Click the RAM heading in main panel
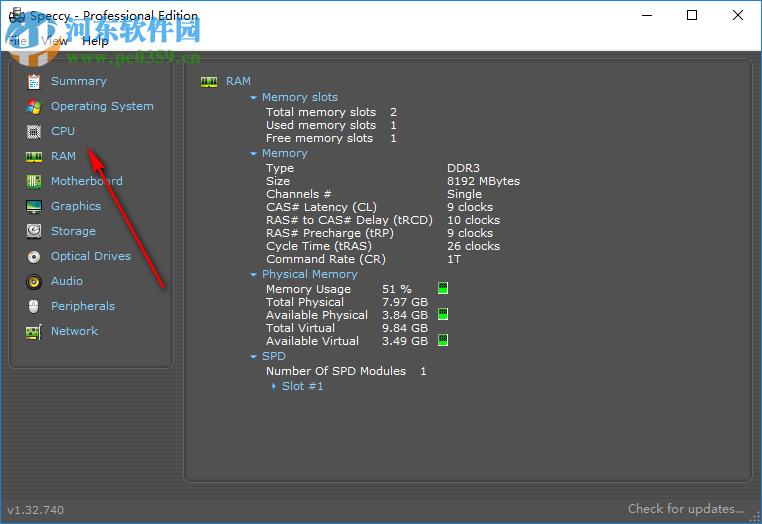Image resolution: width=762 pixels, height=524 pixels. click(x=238, y=81)
